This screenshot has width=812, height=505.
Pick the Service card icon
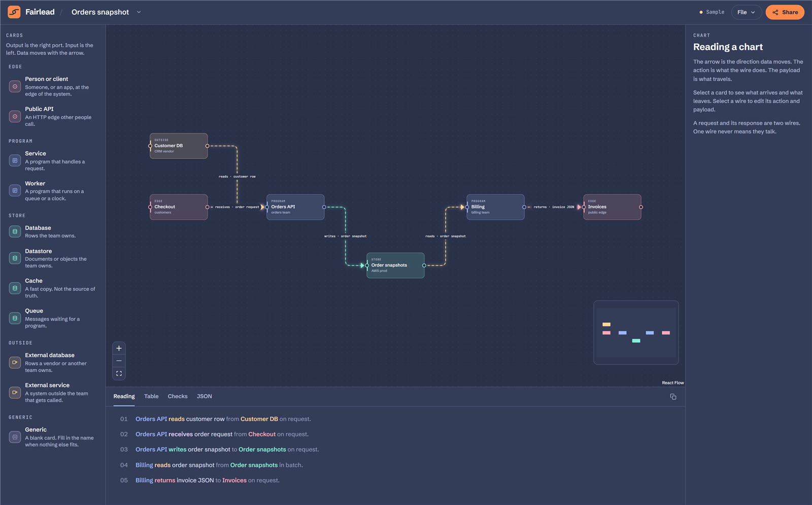tap(15, 160)
